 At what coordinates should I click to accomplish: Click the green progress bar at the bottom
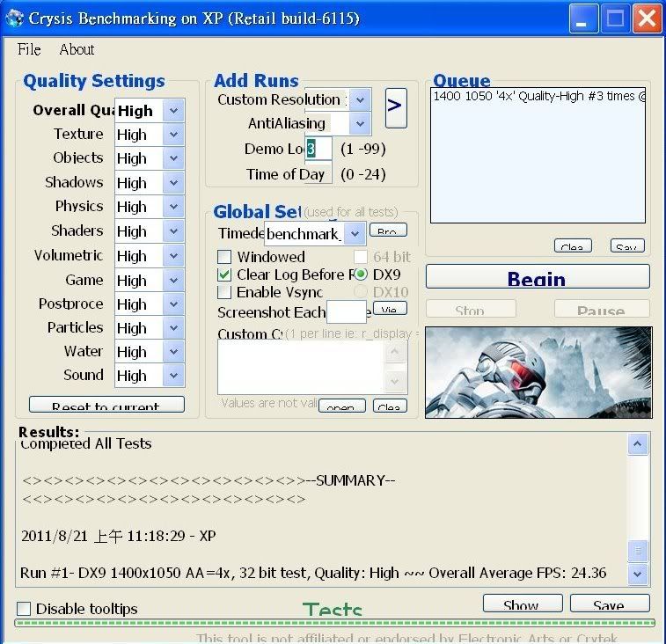pos(334,623)
